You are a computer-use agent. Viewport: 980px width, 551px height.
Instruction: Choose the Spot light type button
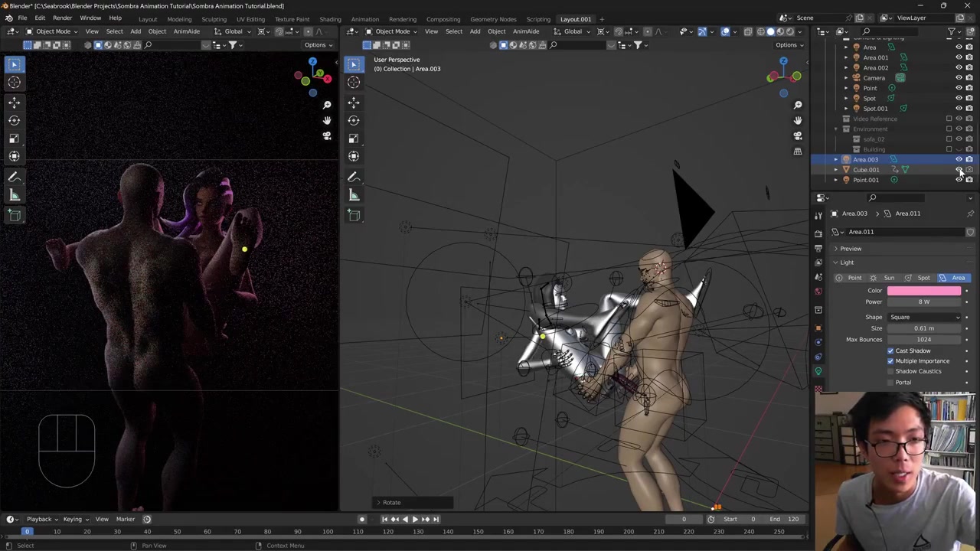[918, 278]
